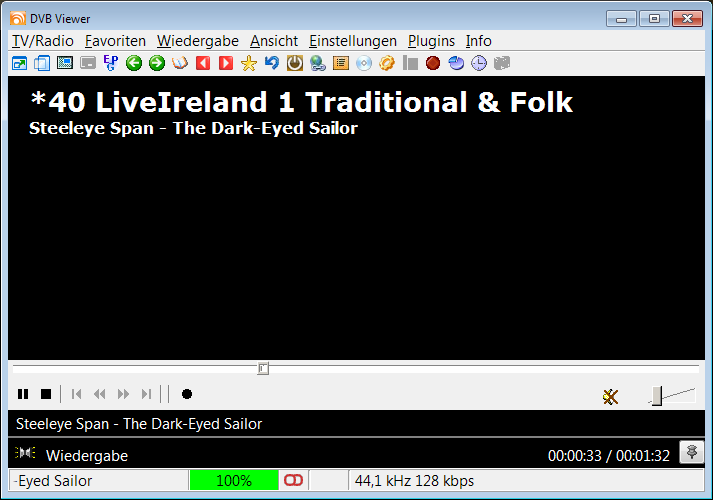This screenshot has height=500, width=713.
Task: Click the yellow favorites star icon
Action: click(249, 63)
